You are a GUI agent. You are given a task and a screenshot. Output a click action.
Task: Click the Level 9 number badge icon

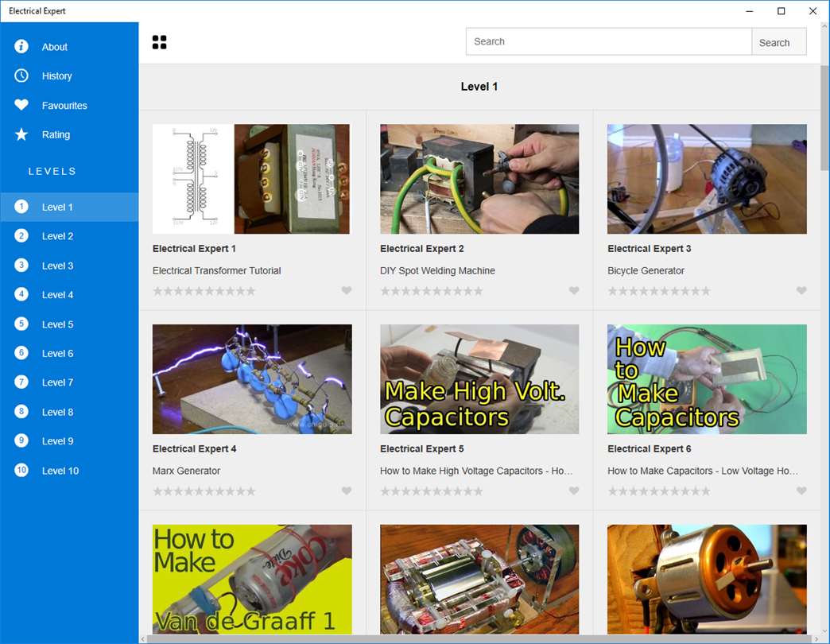point(21,440)
